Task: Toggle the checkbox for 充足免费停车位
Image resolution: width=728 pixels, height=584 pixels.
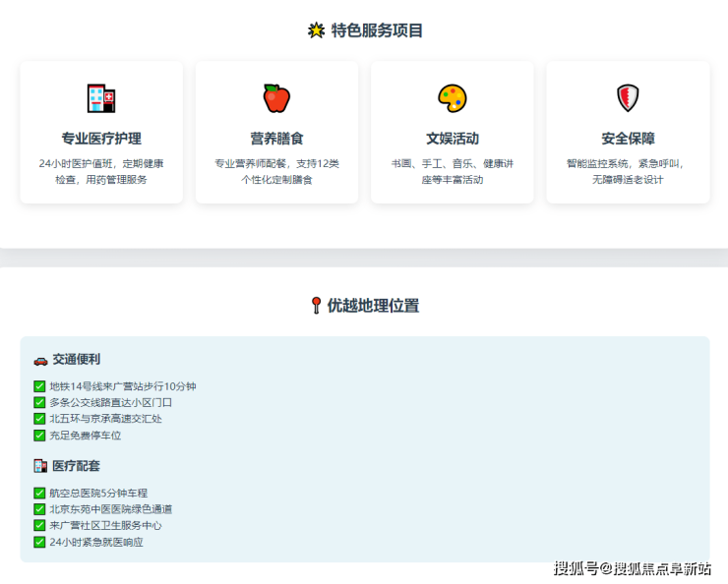Action: pos(40,436)
